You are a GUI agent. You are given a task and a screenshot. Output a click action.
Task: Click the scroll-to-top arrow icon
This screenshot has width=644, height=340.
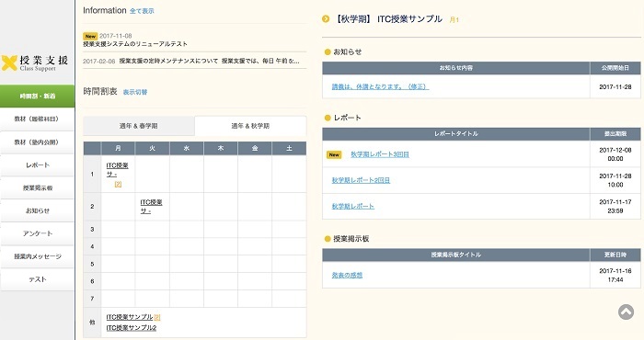pyautogui.click(x=626, y=312)
